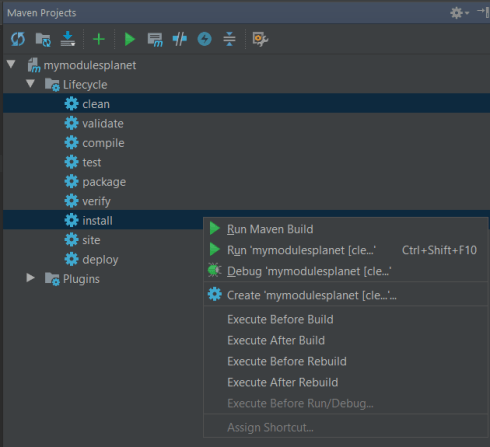Choose Execute Before Build menu entry

346,319
